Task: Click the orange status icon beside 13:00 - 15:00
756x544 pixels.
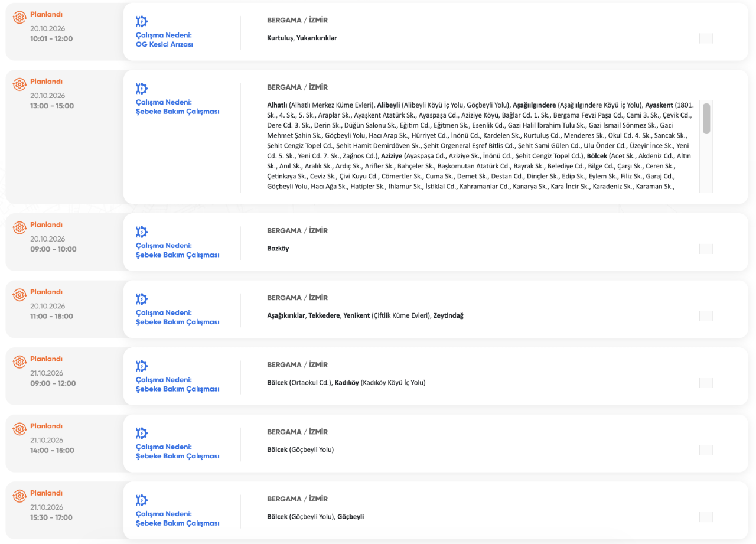Action: [19, 84]
